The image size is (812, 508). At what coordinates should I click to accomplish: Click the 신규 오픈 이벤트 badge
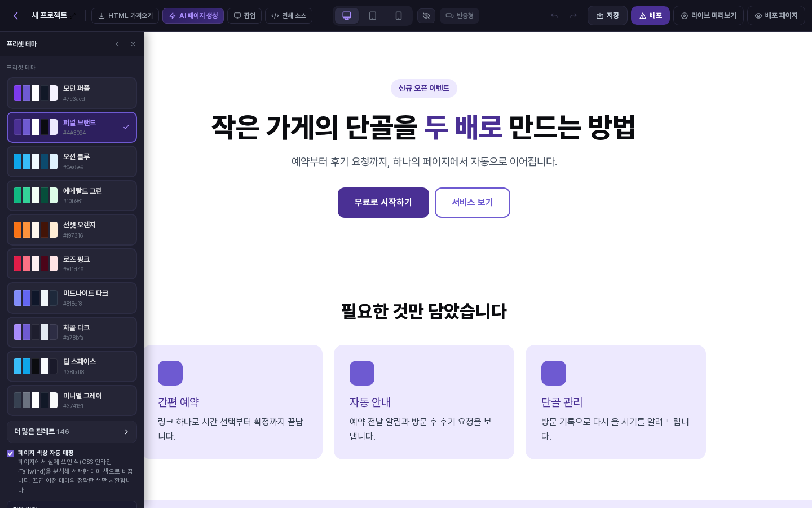point(424,89)
